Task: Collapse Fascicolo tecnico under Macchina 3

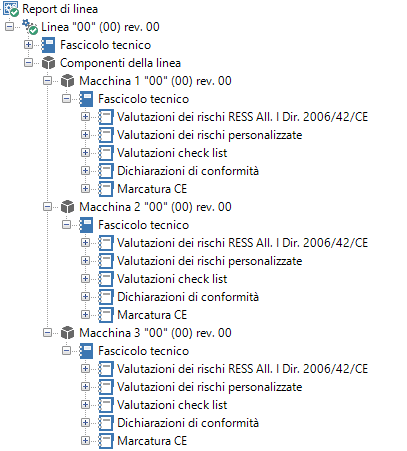Action: click(67, 351)
